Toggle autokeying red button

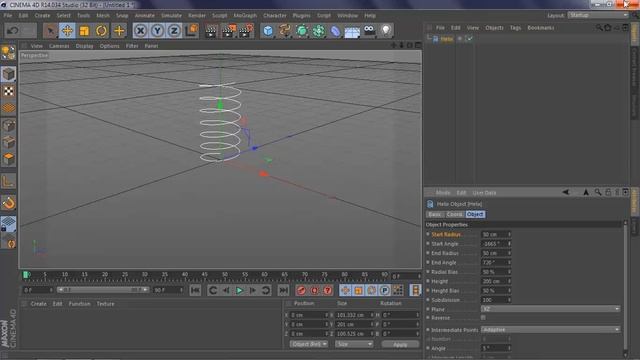314,290
